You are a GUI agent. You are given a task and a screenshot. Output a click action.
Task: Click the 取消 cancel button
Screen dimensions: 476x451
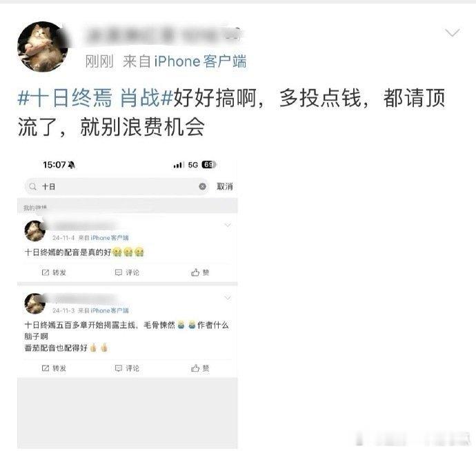click(x=225, y=186)
